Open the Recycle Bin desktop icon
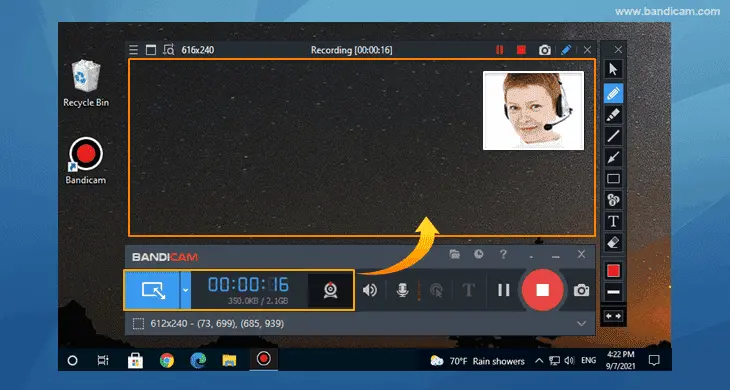 [86, 84]
